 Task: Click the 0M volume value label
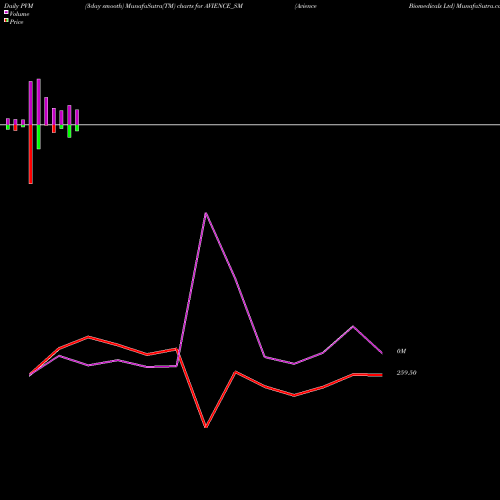[x=401, y=351]
